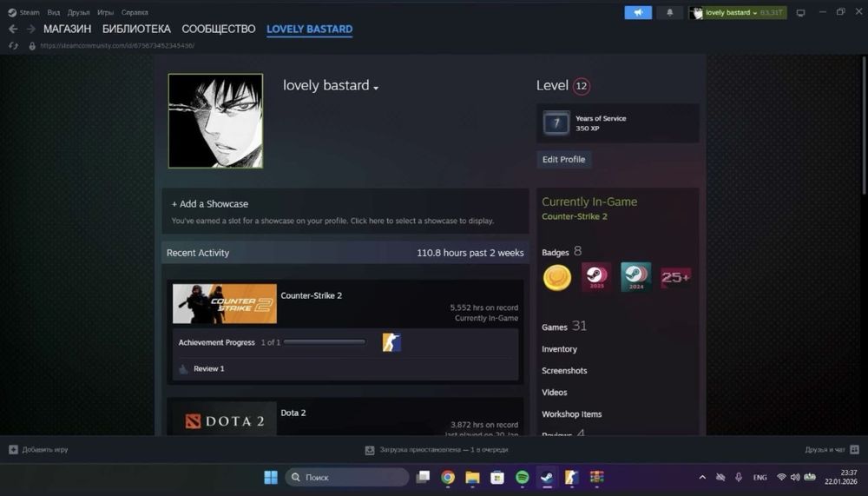
Task: Click the forward navigation arrow
Action: tap(31, 29)
